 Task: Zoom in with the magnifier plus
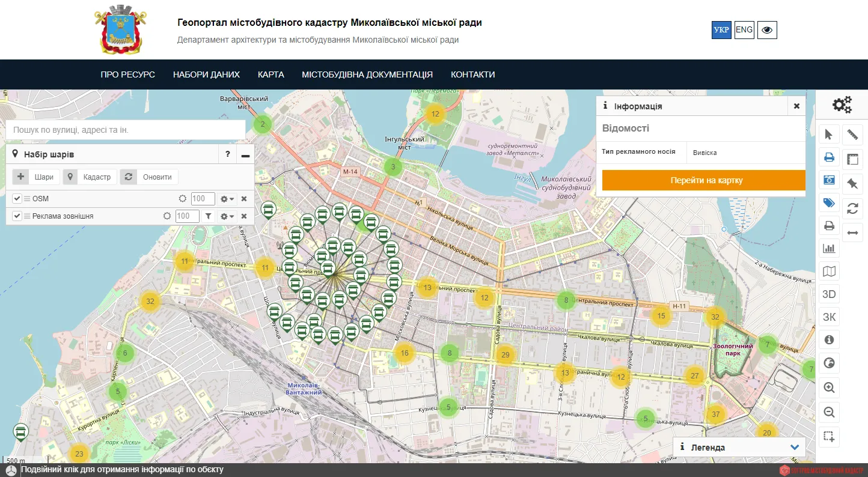point(829,387)
